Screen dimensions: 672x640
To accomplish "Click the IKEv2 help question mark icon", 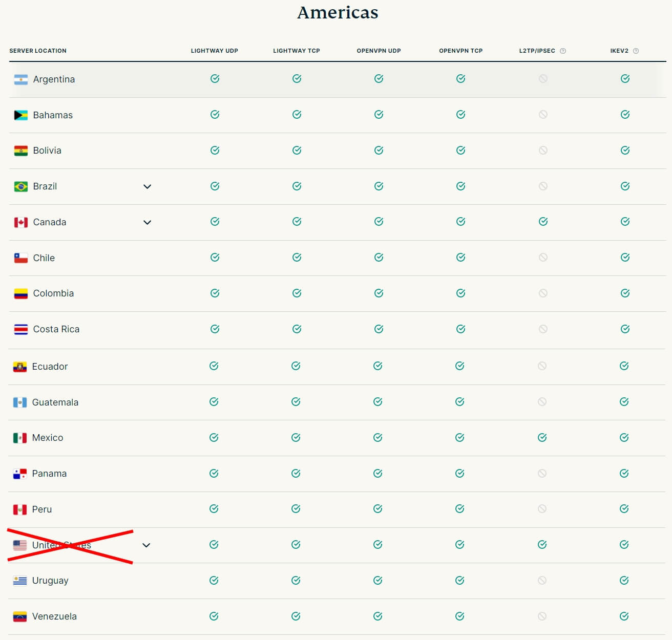I will (636, 51).
